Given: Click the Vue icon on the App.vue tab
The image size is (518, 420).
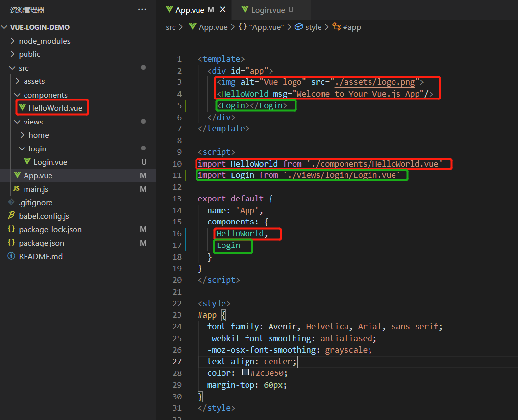Looking at the screenshot, I should pos(169,9).
